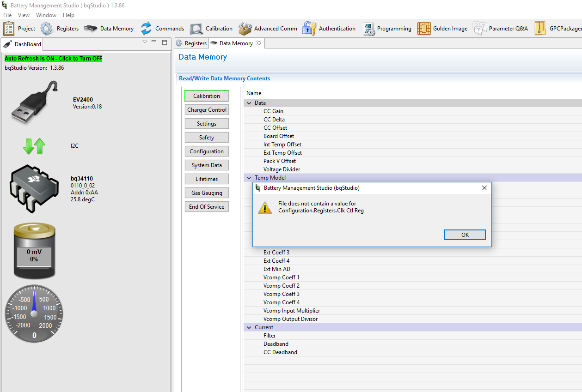Open the Help menu
582x392 pixels.
pyautogui.click(x=68, y=15)
